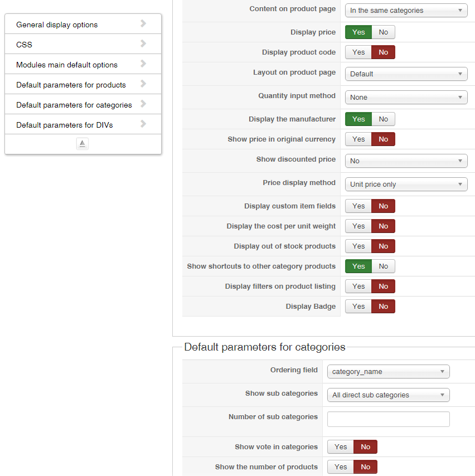
Task: Click the chevron beside Default parameters for products
Action: [143, 84]
